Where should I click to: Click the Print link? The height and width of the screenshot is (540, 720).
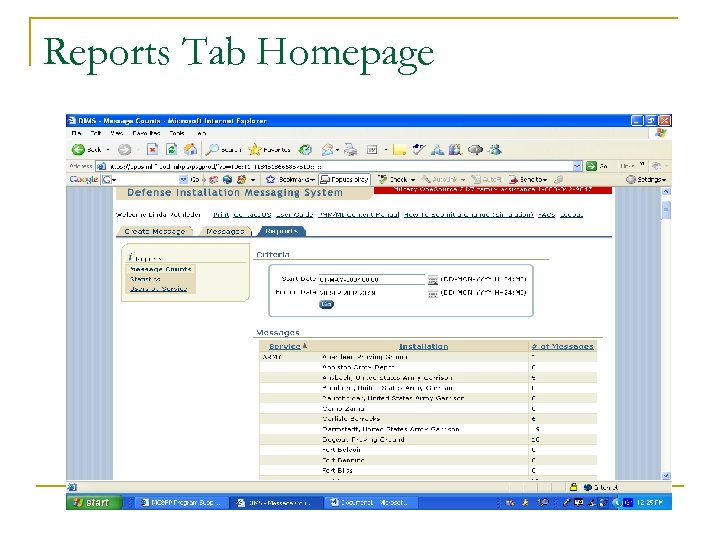point(221,214)
